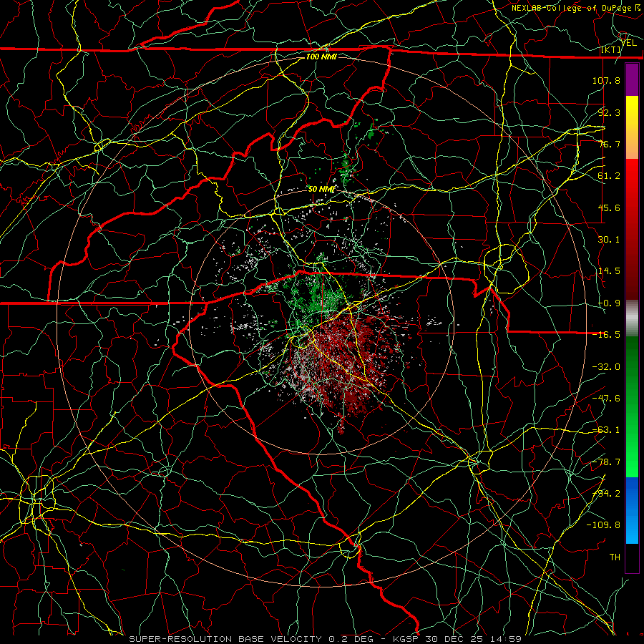Select the 107.8 scale value

[606, 80]
